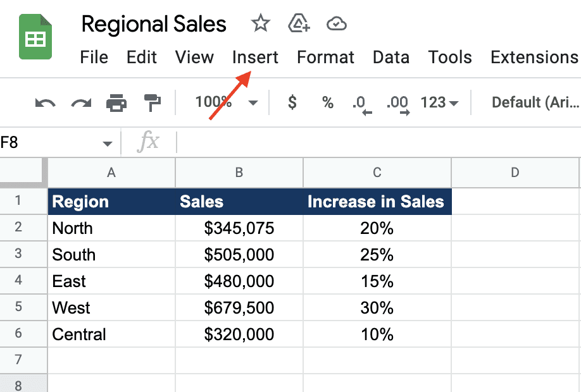
Task: Click the Redo arrow
Action: [81, 102]
